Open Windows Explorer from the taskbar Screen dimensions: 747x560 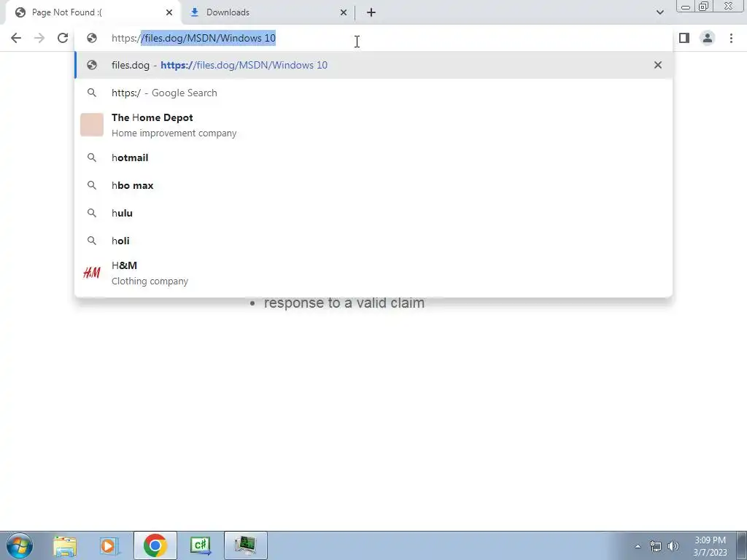click(x=65, y=545)
